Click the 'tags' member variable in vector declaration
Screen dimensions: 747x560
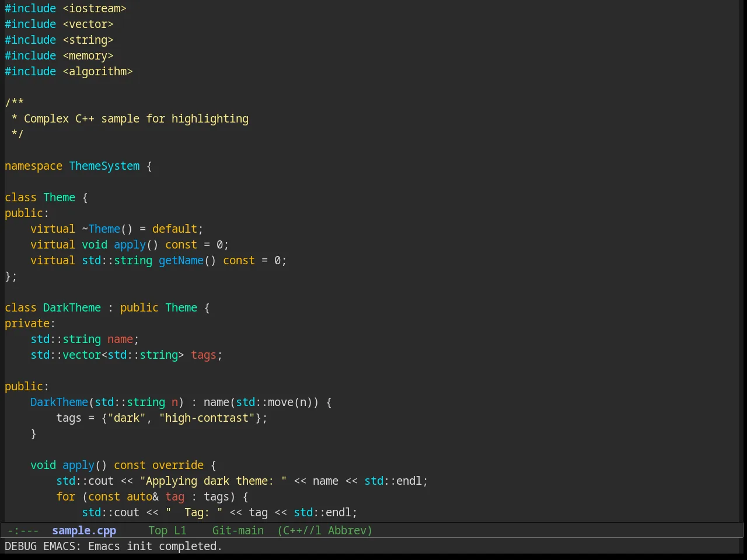(204, 355)
